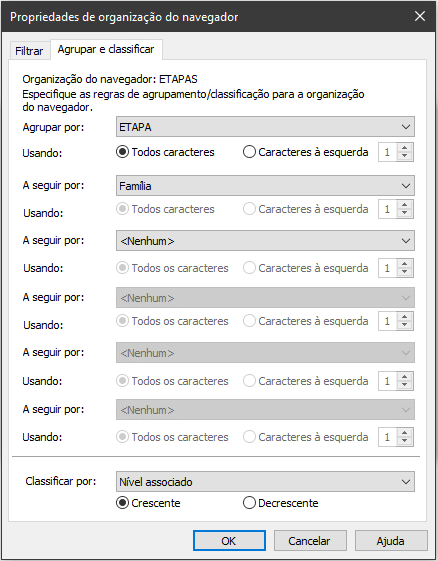Increase the Família row characters spinner
438x561 pixels.
(x=405, y=205)
